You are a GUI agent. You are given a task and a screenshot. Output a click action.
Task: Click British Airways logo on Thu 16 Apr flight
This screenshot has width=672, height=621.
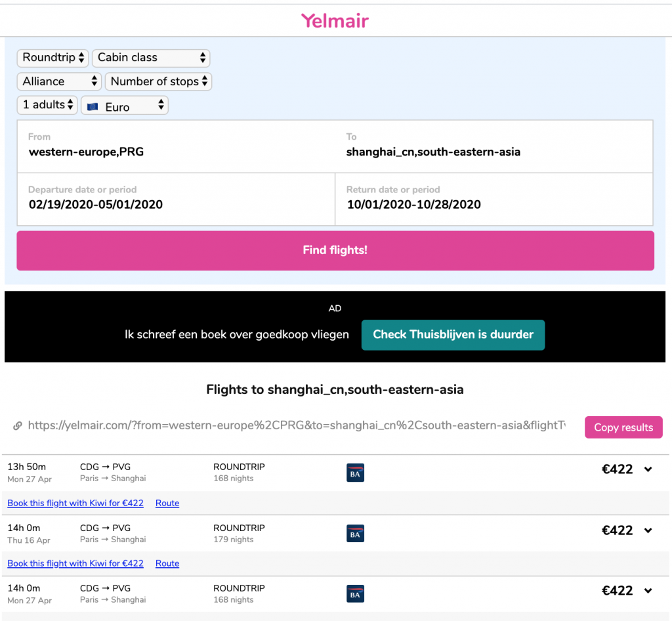(x=355, y=534)
